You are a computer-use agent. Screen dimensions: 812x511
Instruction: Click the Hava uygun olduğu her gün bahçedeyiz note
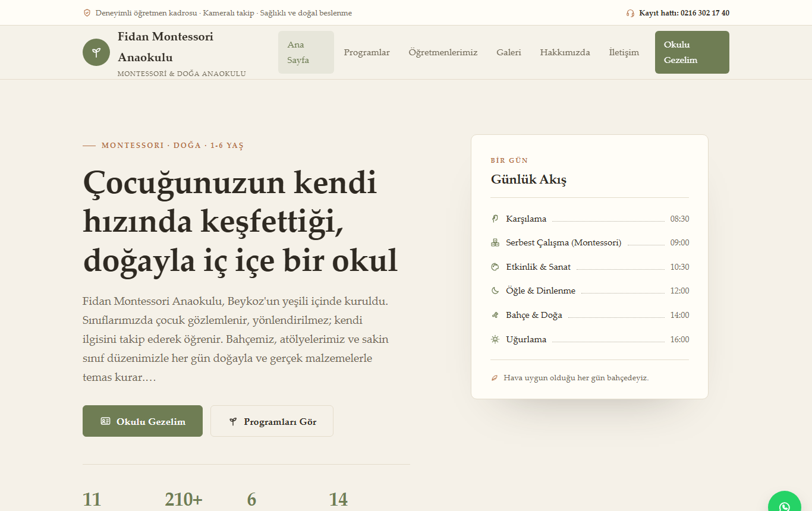tap(576, 378)
